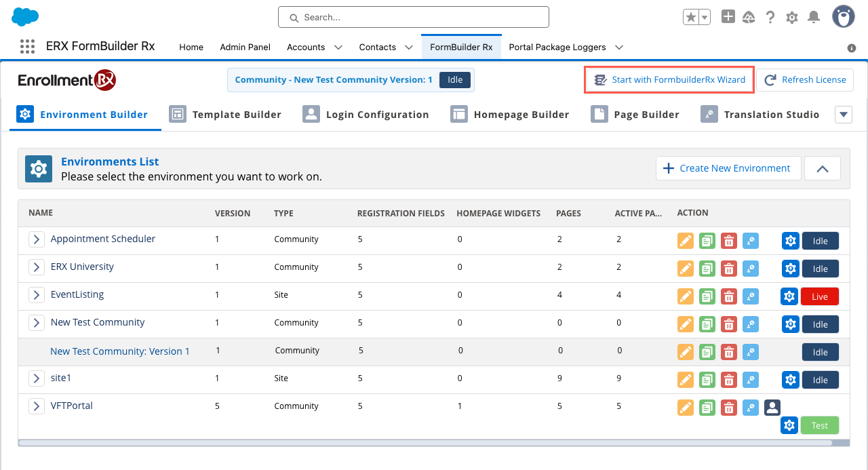Click Start with FormbuilderRx Wizard

[x=669, y=80]
